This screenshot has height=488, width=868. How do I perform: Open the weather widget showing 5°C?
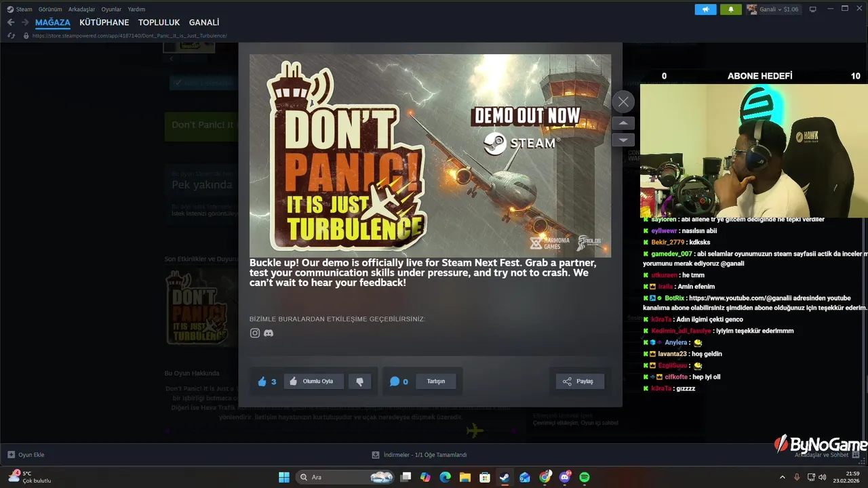[29, 476]
